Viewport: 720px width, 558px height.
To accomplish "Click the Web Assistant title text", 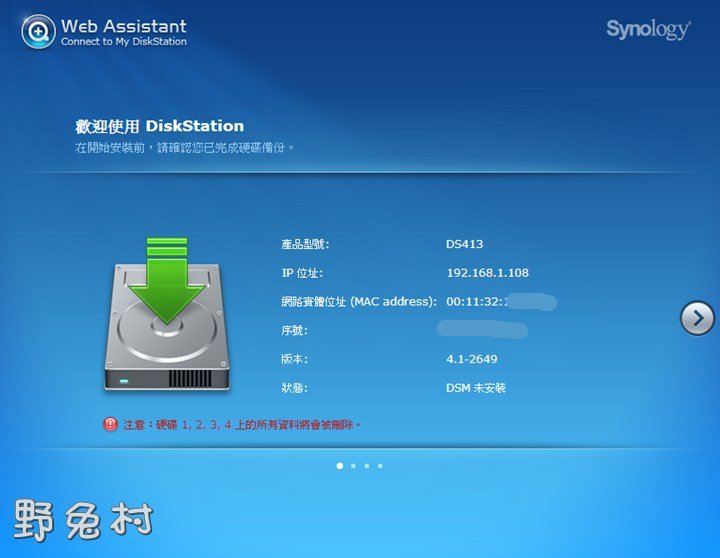I will (x=124, y=26).
